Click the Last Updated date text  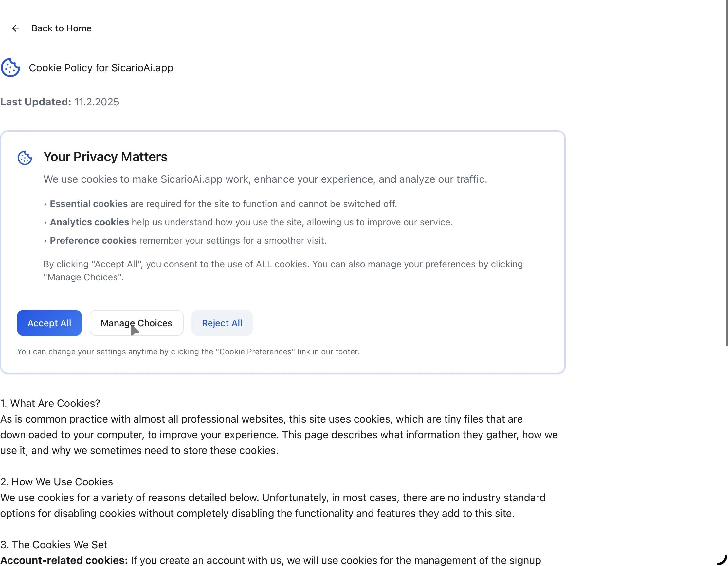pos(96,102)
